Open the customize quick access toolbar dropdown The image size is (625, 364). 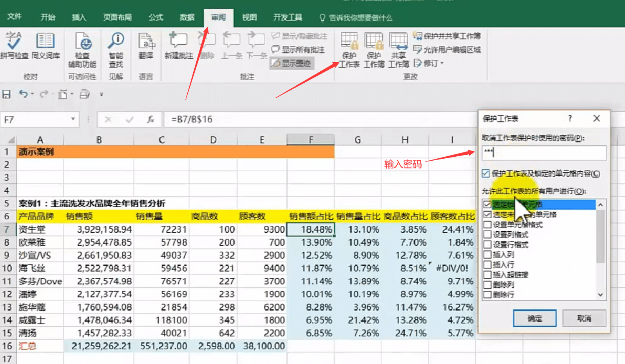101,94
